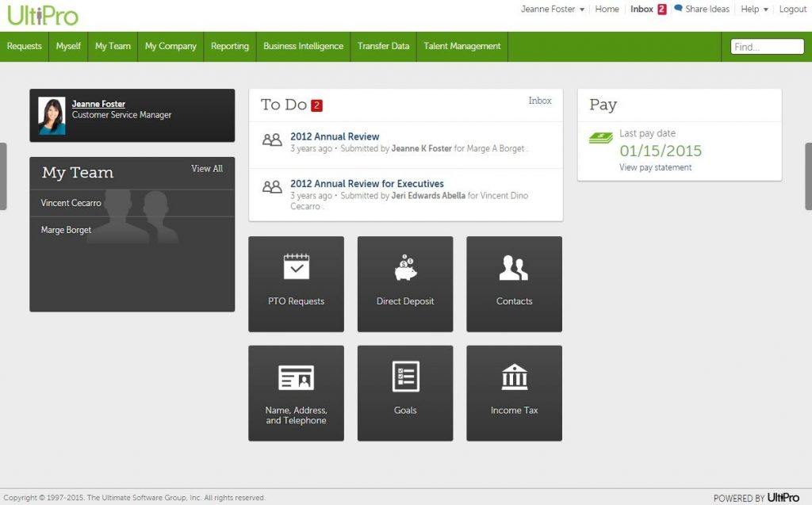Click View All in My Team
This screenshot has height=505, width=812.
[x=207, y=169]
